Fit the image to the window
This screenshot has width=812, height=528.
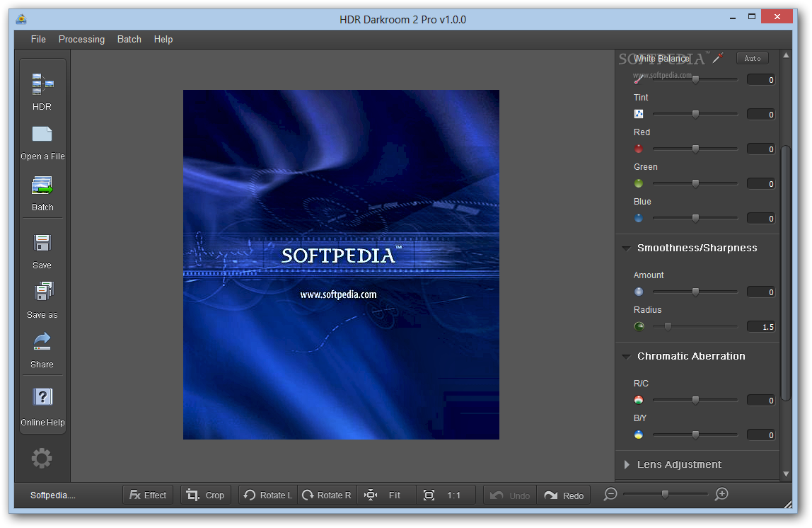[385, 495]
